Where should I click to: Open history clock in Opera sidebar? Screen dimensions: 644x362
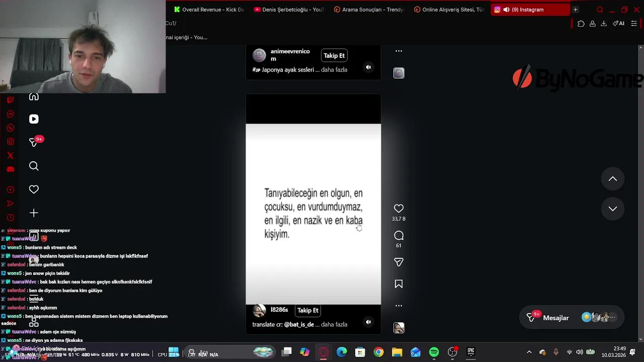tap(10, 218)
